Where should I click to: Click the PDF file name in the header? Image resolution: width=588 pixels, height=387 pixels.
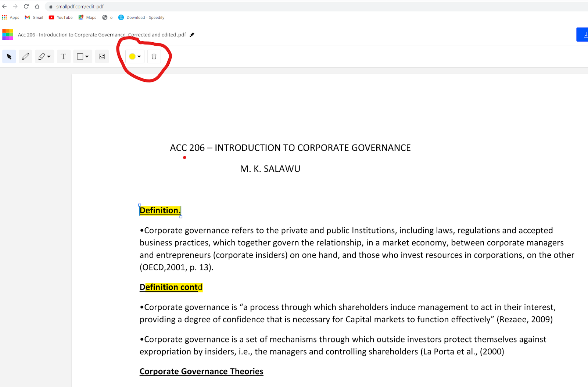[102, 35]
